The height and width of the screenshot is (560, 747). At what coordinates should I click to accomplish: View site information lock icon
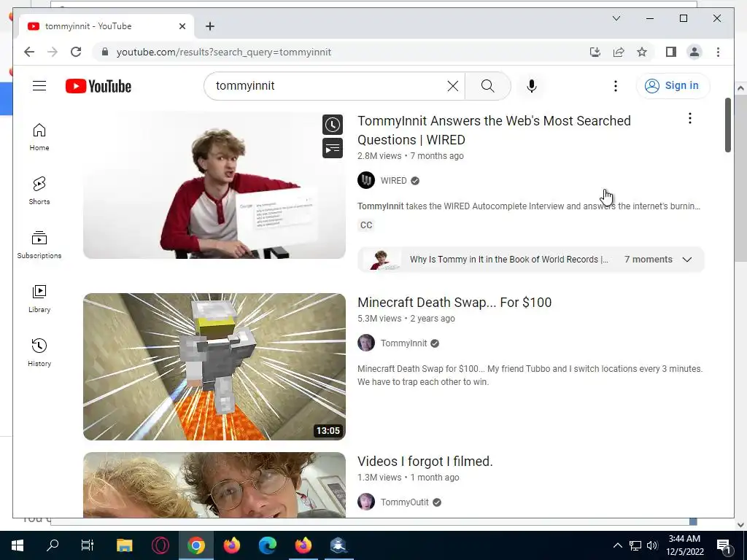point(105,52)
